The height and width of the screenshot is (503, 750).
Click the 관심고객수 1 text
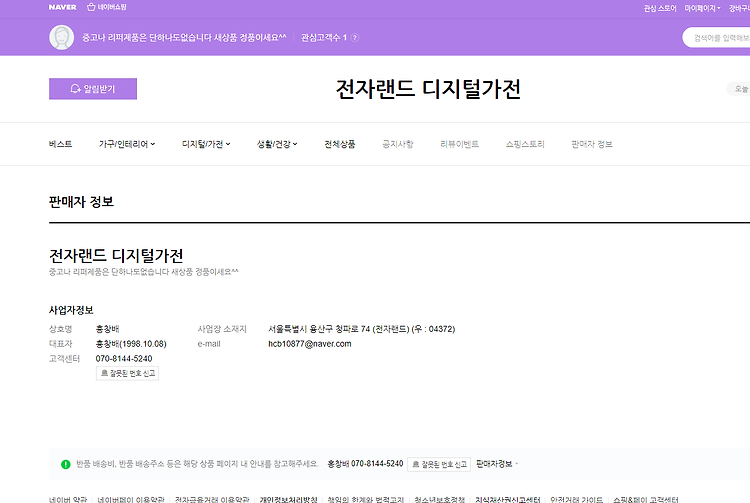[324, 38]
